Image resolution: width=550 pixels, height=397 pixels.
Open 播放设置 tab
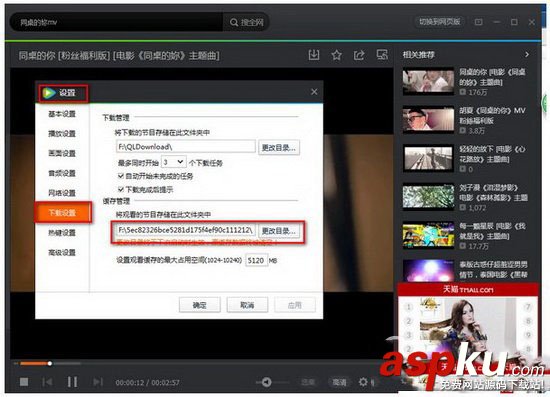(62, 133)
